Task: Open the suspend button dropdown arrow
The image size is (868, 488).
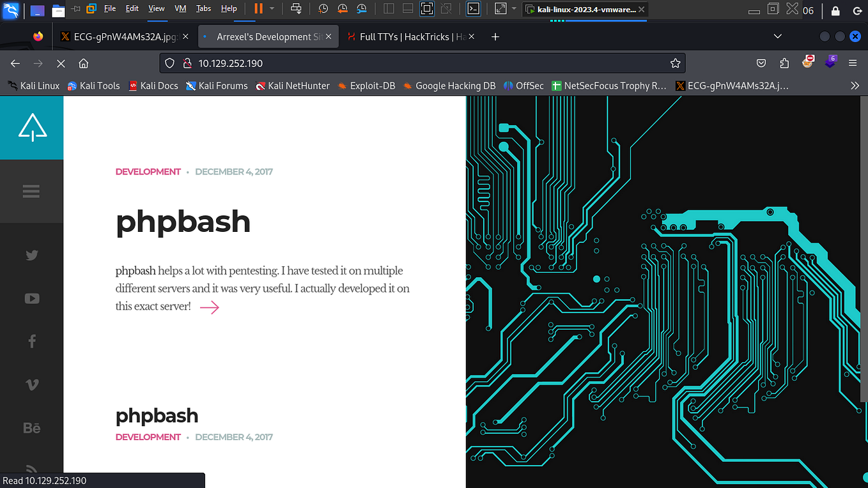Action: [272, 9]
